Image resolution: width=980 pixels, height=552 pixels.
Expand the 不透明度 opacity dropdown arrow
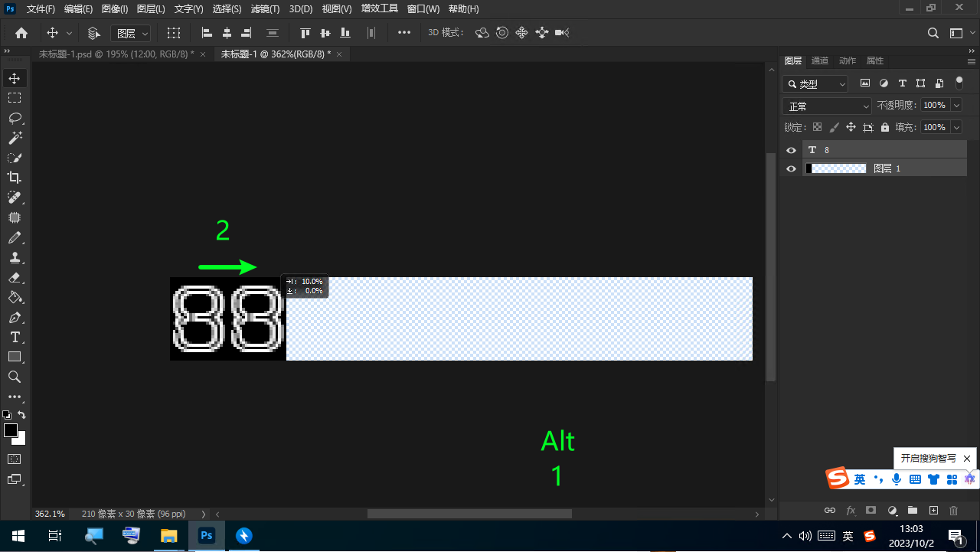(957, 106)
